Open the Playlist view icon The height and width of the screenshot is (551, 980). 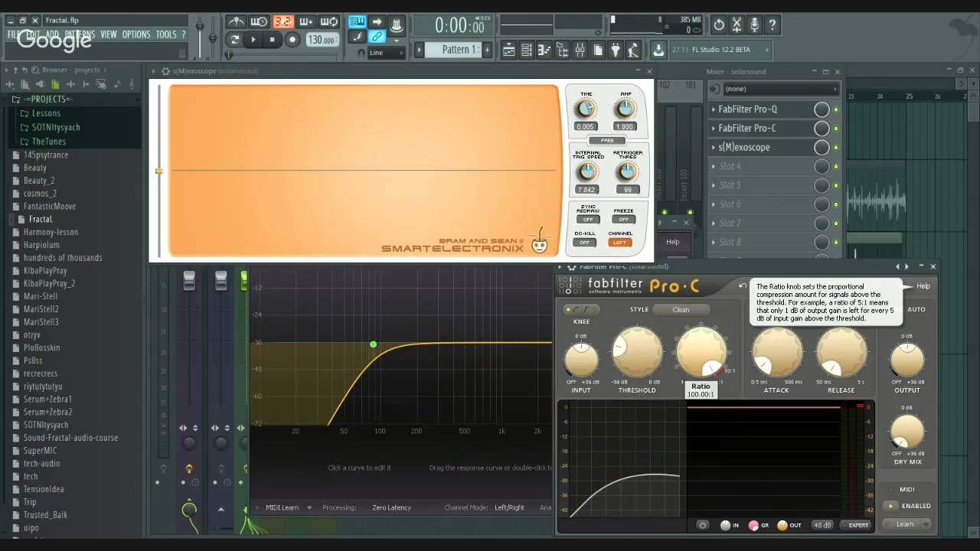pos(509,51)
